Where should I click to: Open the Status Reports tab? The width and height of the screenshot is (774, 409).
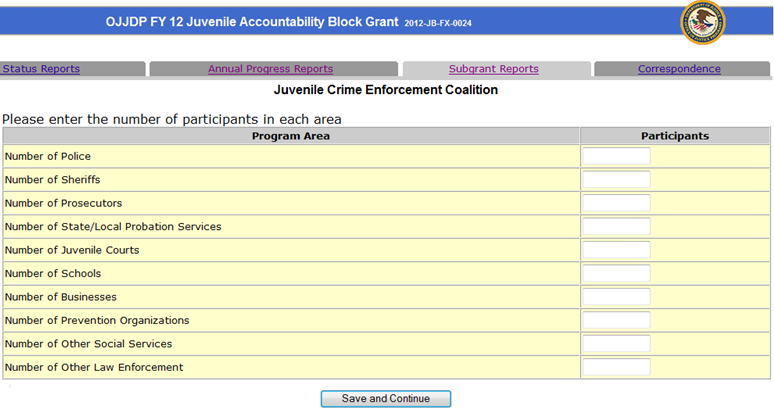(41, 69)
